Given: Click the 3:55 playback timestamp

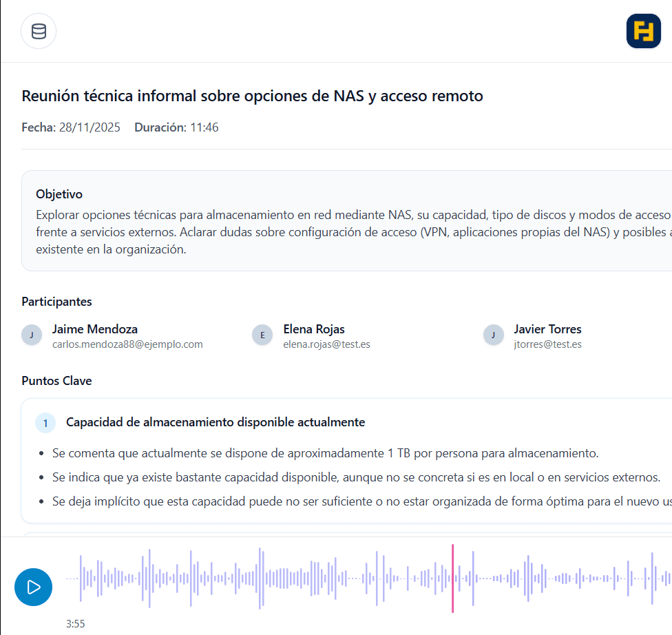Looking at the screenshot, I should (76, 624).
